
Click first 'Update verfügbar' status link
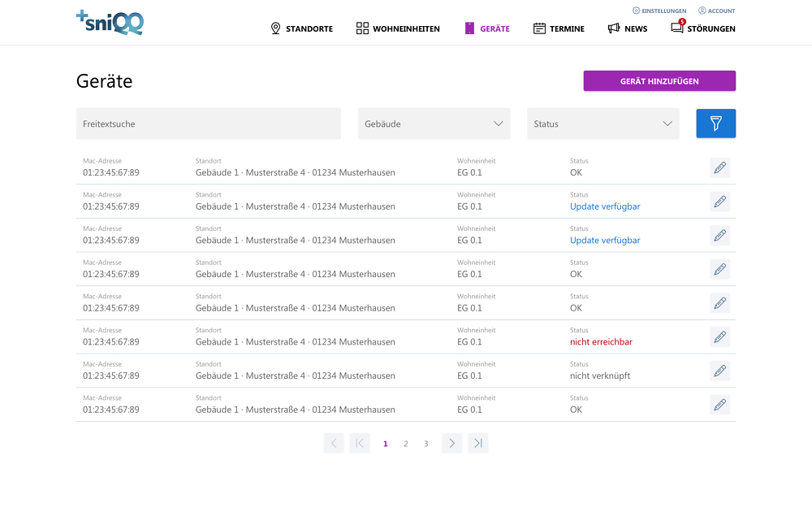click(x=605, y=206)
